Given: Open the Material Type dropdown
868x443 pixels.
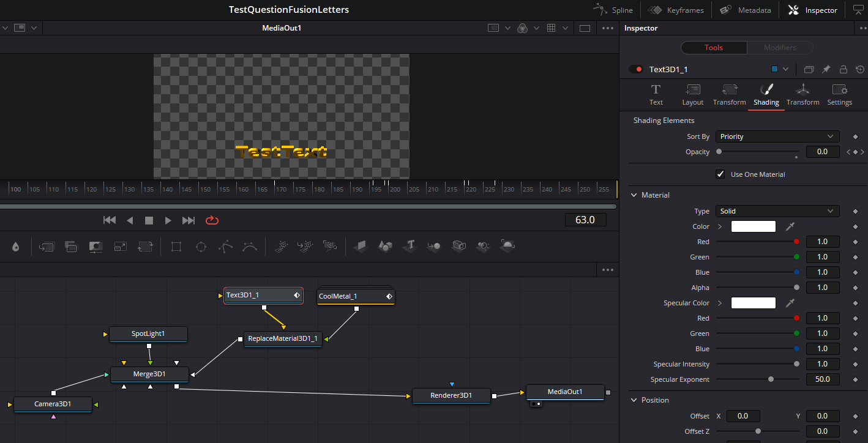Looking at the screenshot, I should coord(777,211).
